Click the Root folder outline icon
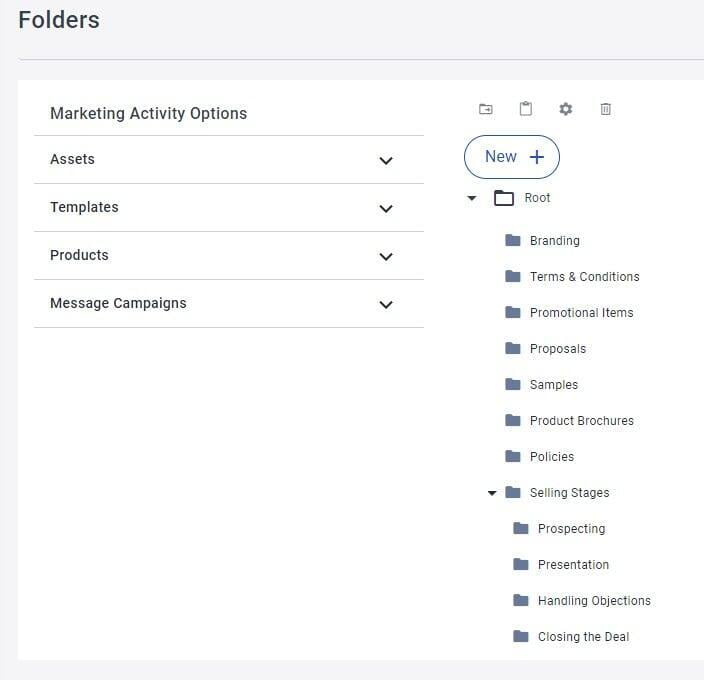 (x=504, y=197)
